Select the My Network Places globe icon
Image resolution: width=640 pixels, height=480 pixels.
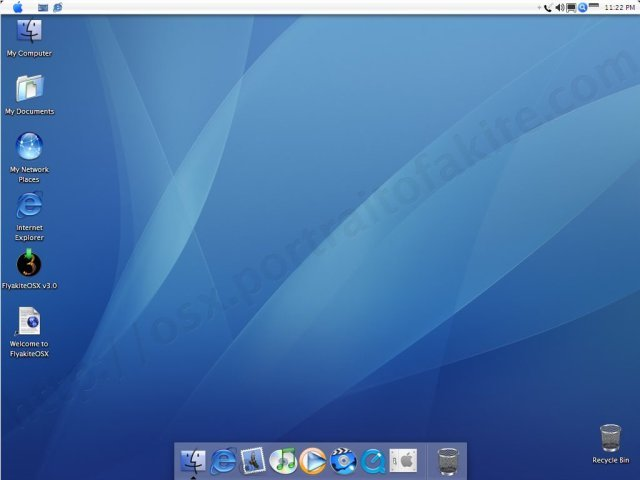click(29, 146)
